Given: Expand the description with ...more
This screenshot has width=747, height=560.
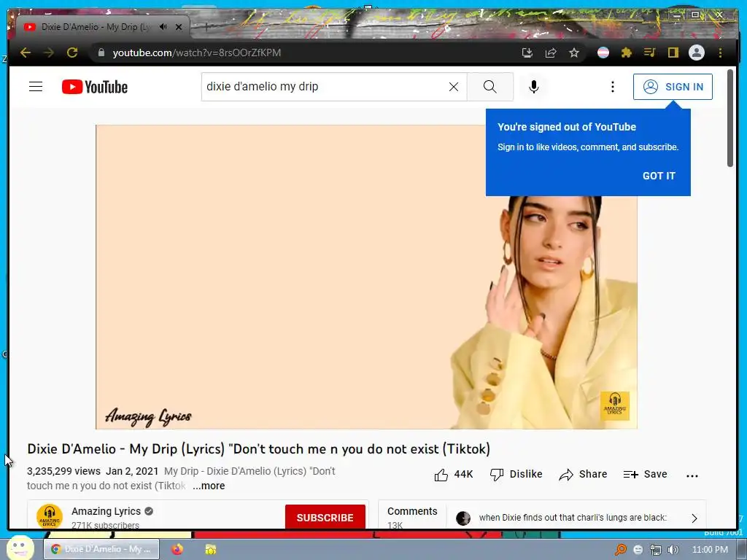Looking at the screenshot, I should tap(209, 486).
